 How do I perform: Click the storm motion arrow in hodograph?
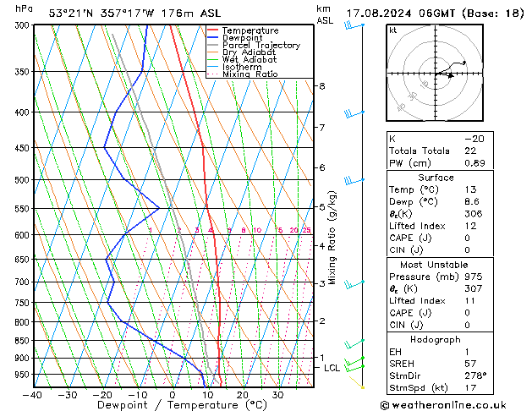450,75
